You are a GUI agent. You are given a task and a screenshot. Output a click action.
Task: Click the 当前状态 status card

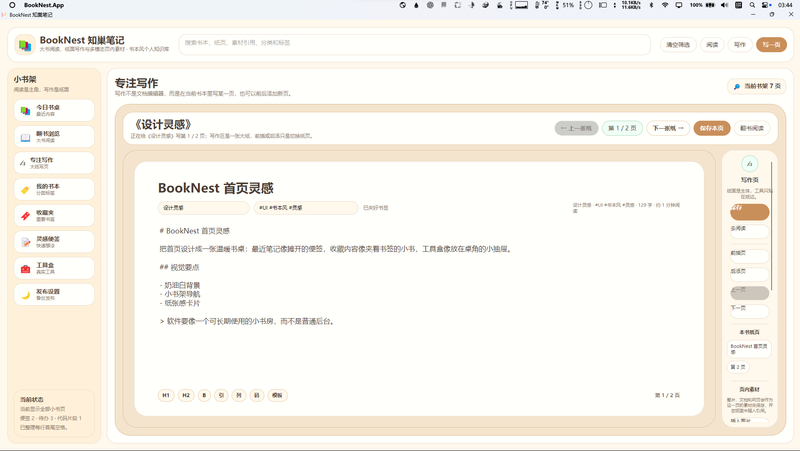(54, 413)
